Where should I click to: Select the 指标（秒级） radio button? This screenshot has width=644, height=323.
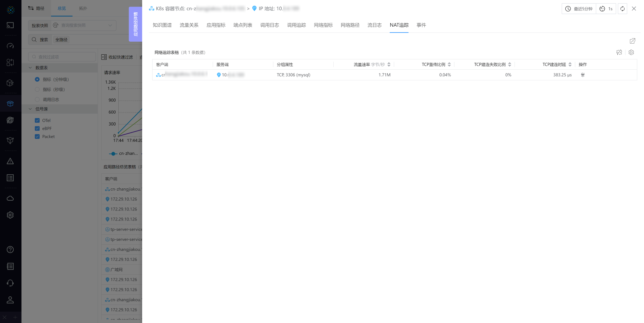37,89
